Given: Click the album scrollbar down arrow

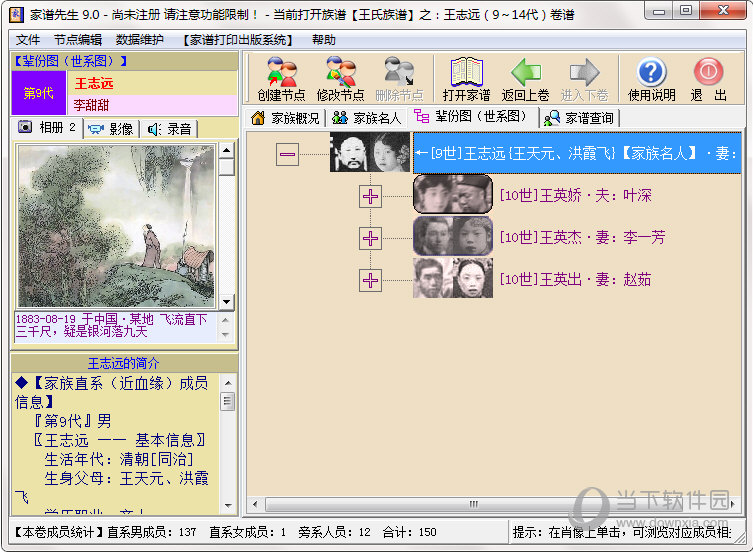Looking at the screenshot, I should 227,302.
